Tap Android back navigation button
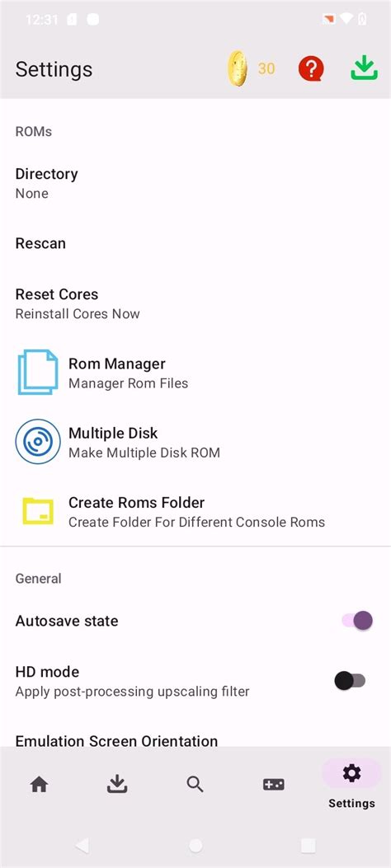Screen dimensions: 391x868 click(82, 845)
